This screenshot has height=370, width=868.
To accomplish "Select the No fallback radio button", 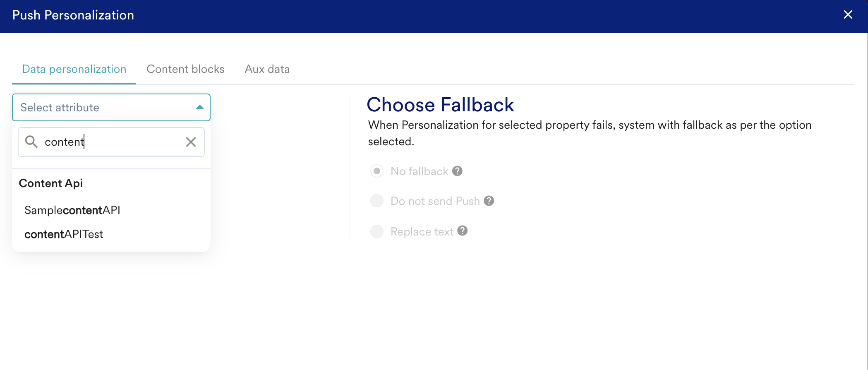I will 377,171.
